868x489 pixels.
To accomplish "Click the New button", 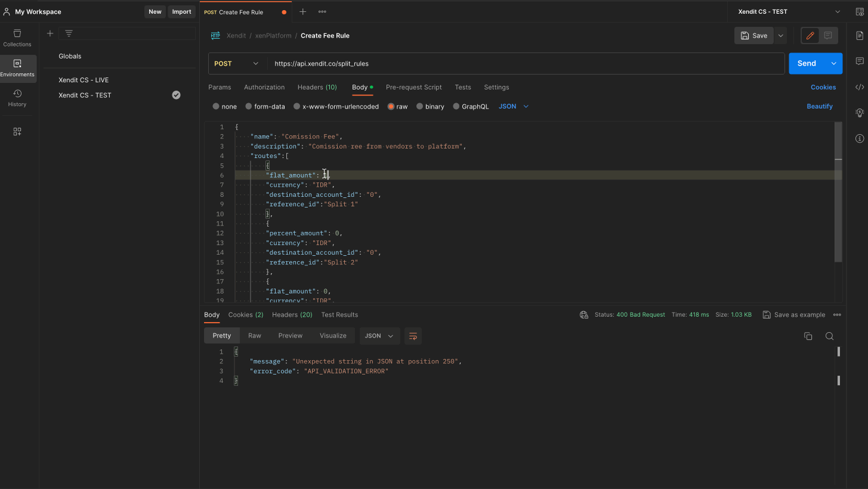I will (155, 11).
